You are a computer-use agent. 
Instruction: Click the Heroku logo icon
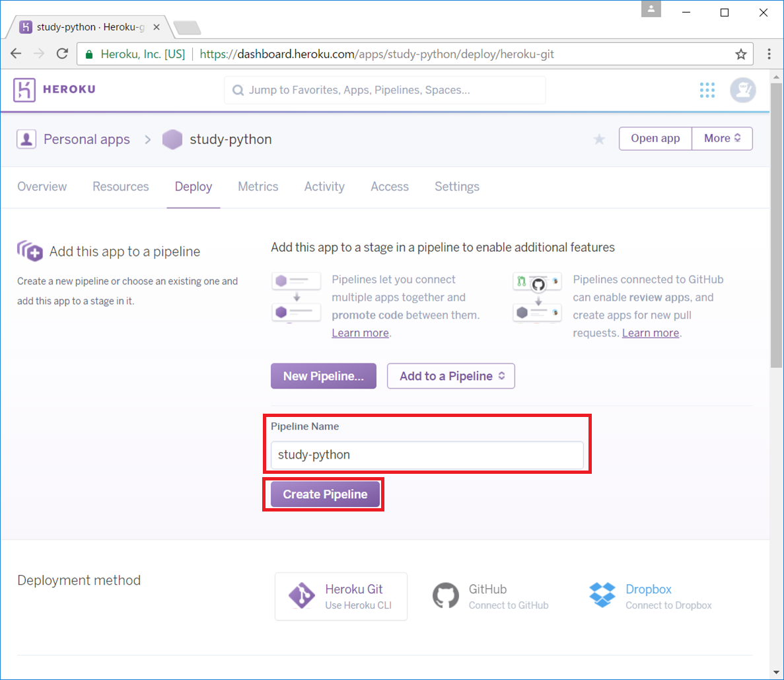point(24,90)
